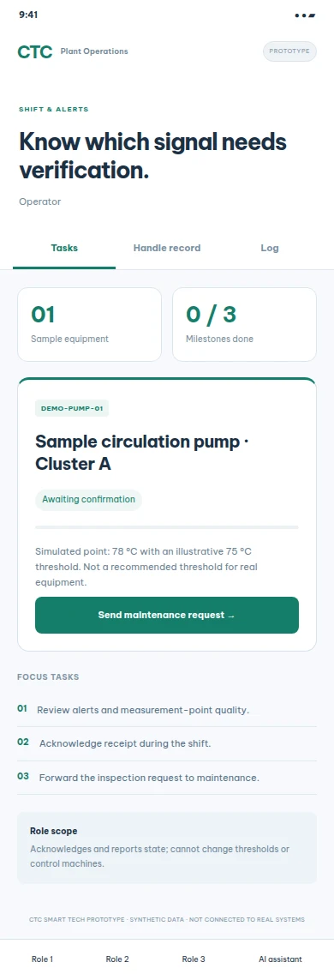Switch to Role 1 in bottom bar

point(43,959)
